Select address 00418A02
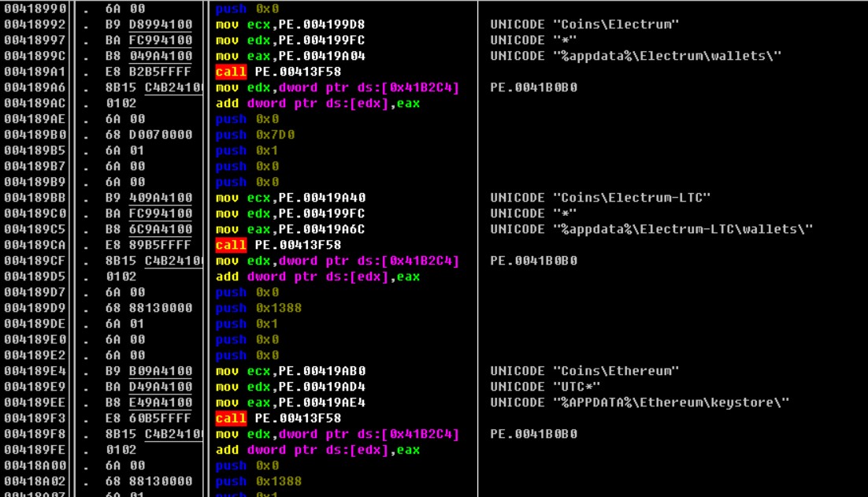 (x=35, y=481)
